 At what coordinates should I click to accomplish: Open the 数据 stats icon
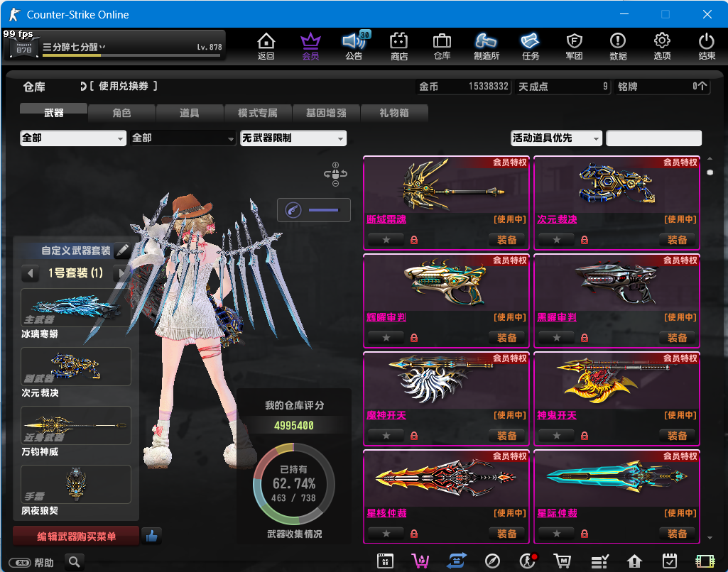pyautogui.click(x=618, y=46)
